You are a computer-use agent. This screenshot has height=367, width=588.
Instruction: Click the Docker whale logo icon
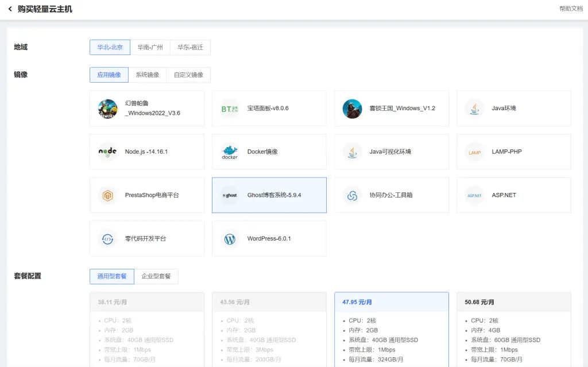coord(230,152)
